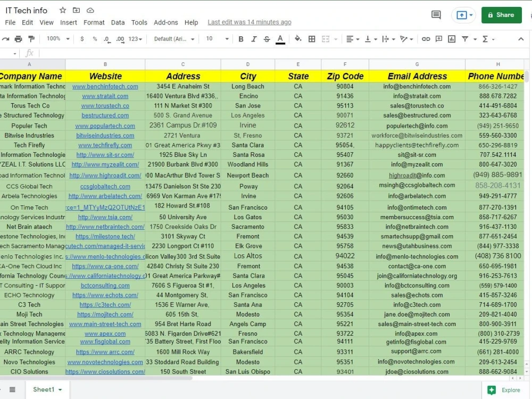Star the IT Tech info document
The image size is (532, 399).
tap(63, 10)
